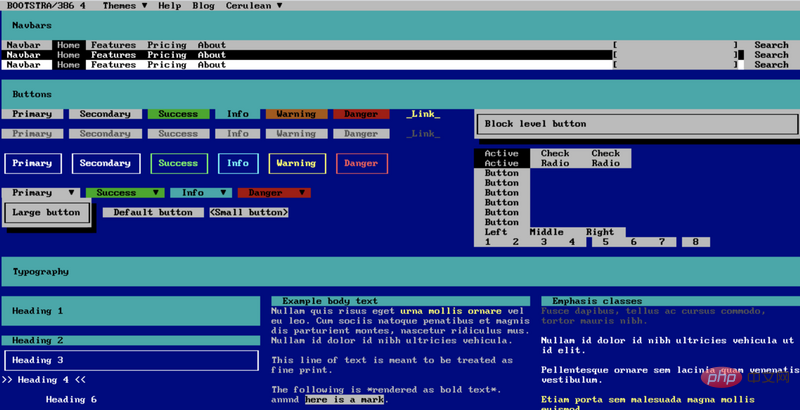
Task: Click Help in the top menu bar
Action: (170, 5)
